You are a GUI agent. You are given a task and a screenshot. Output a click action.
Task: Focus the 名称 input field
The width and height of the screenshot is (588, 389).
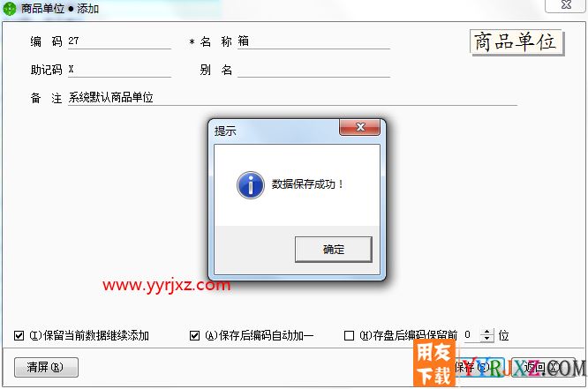point(313,41)
